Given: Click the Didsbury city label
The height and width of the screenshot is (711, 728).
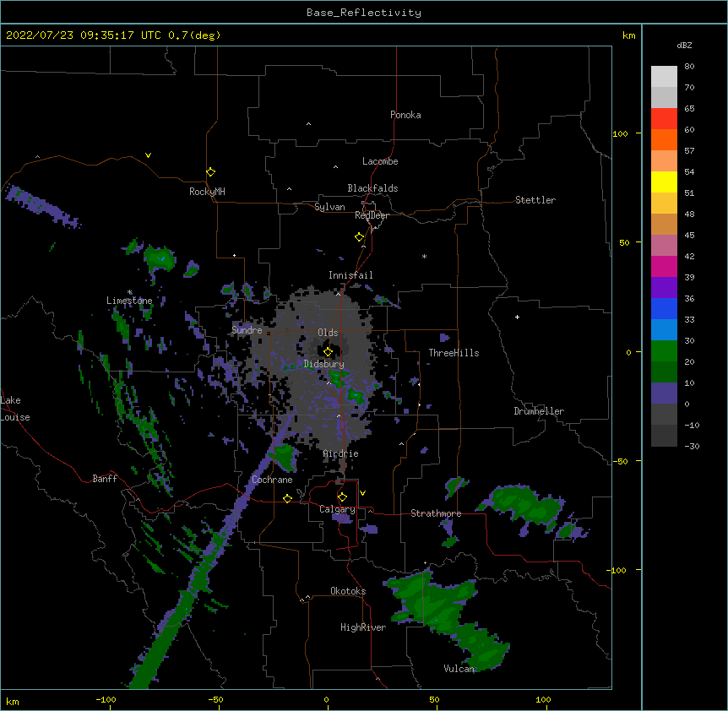Looking at the screenshot, I should pos(324,364).
